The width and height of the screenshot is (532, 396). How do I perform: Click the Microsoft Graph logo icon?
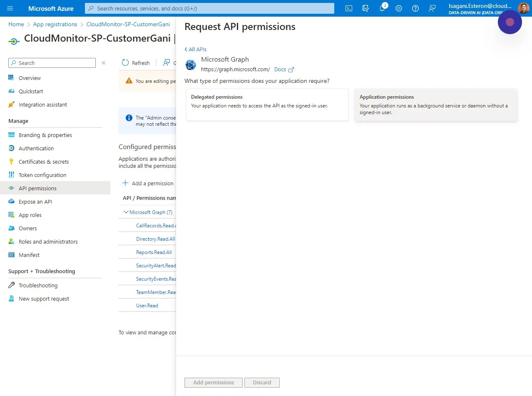coord(191,65)
